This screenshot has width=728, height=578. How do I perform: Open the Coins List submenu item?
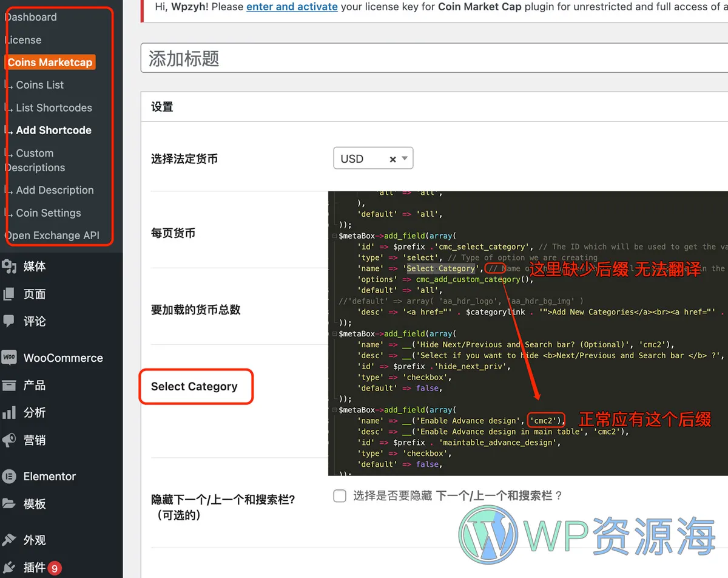click(x=40, y=85)
